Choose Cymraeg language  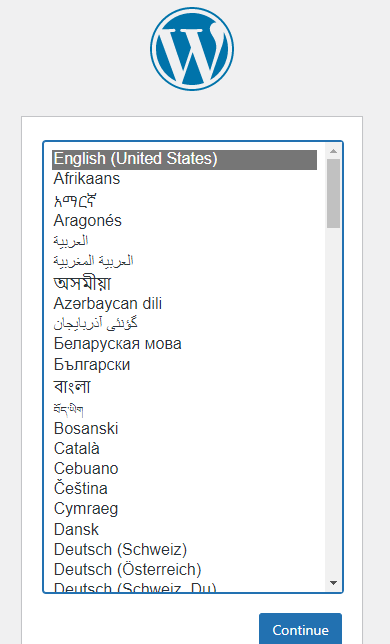184,509
